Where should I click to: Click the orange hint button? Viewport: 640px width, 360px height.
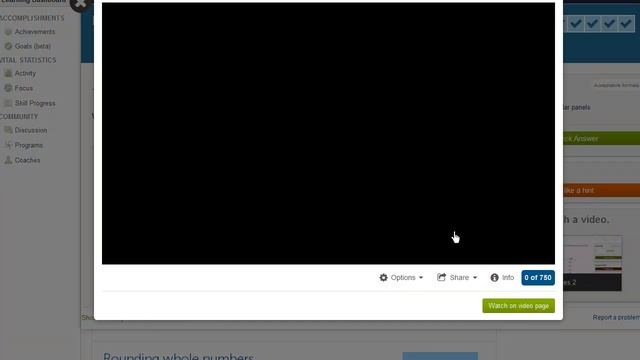coord(601,190)
